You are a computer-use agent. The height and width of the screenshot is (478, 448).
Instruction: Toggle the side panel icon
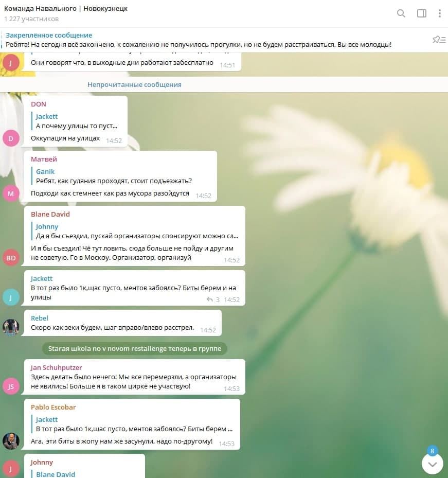pyautogui.click(x=421, y=13)
